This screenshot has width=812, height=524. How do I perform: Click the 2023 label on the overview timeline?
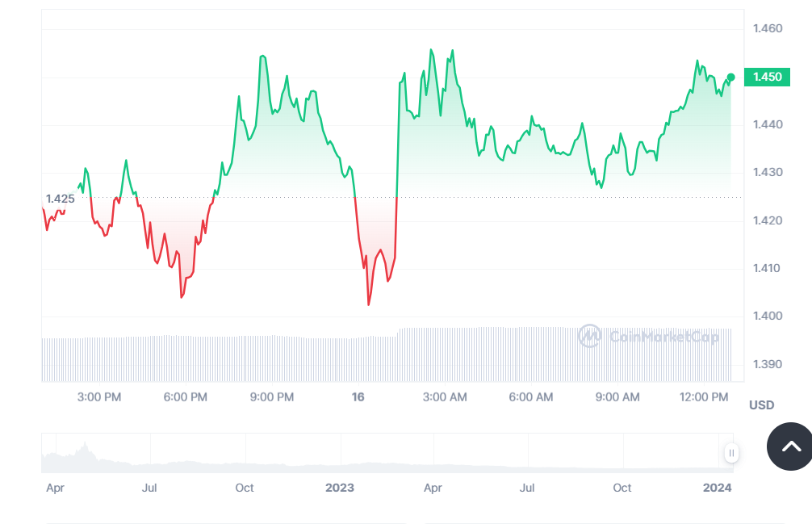click(x=340, y=488)
